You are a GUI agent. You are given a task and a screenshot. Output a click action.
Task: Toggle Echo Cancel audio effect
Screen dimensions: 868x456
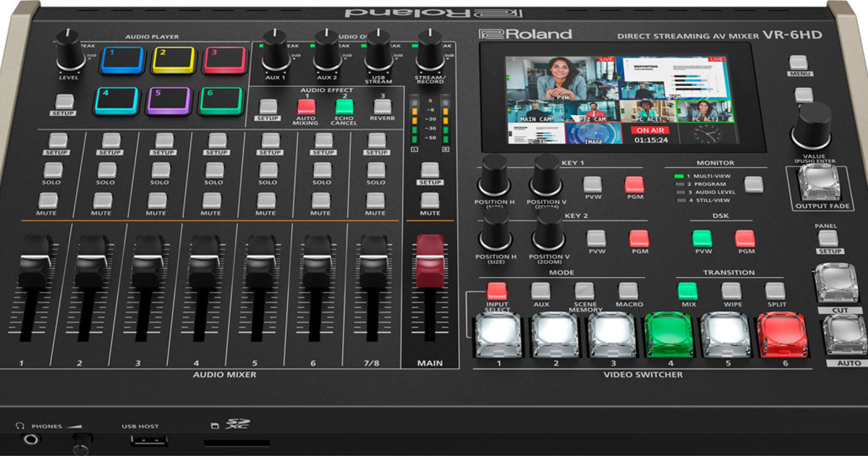(x=344, y=106)
